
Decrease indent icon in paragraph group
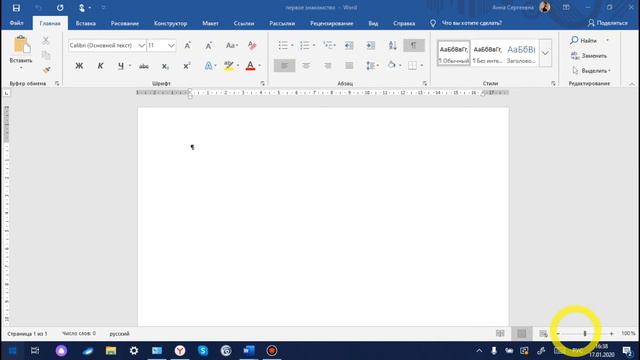pyautogui.click(x=349, y=45)
